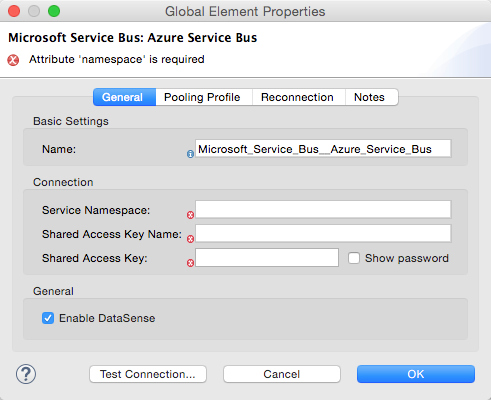This screenshot has height=400, width=491.
Task: Click the Test Connection... button
Action: pyautogui.click(x=148, y=374)
